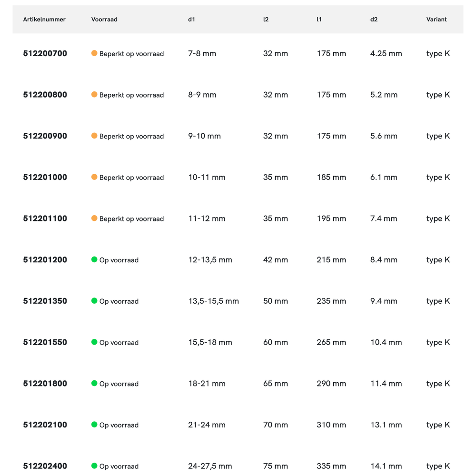This screenshot has height=476, width=476.
Task: Click the d1 column header
Action: 191,20
